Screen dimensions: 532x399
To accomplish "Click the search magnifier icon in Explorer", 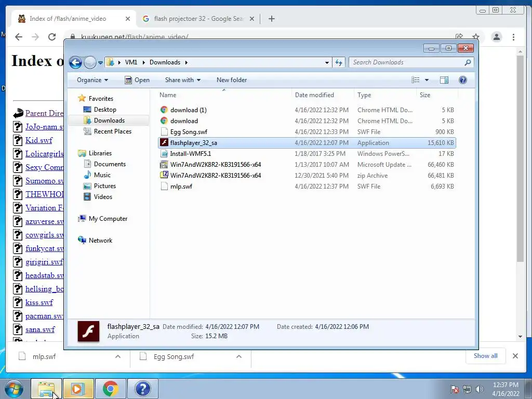I will 468,62.
